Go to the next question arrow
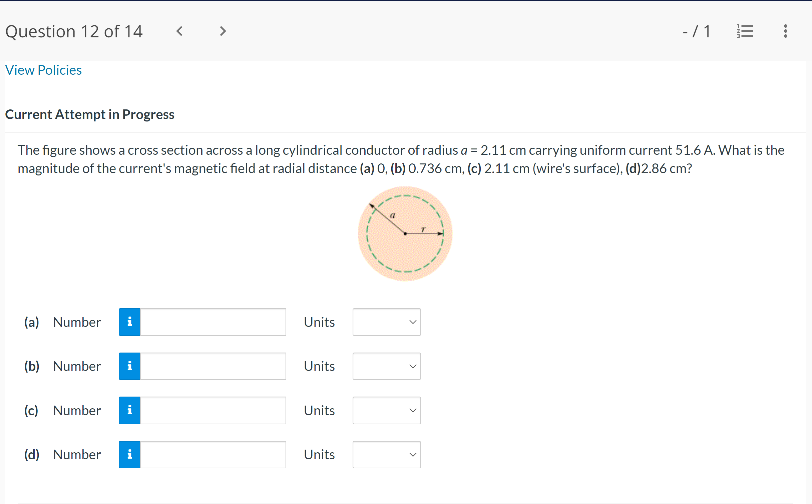This screenshot has width=812, height=504. click(223, 31)
